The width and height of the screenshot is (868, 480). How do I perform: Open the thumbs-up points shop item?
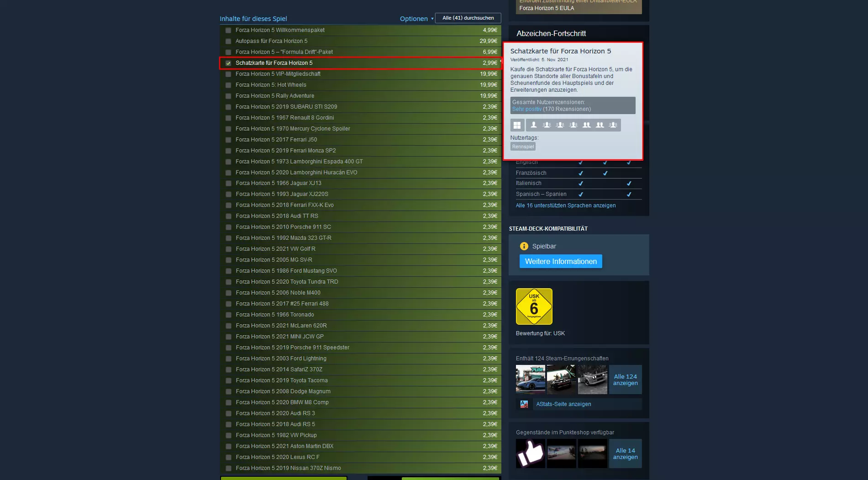[x=531, y=454]
